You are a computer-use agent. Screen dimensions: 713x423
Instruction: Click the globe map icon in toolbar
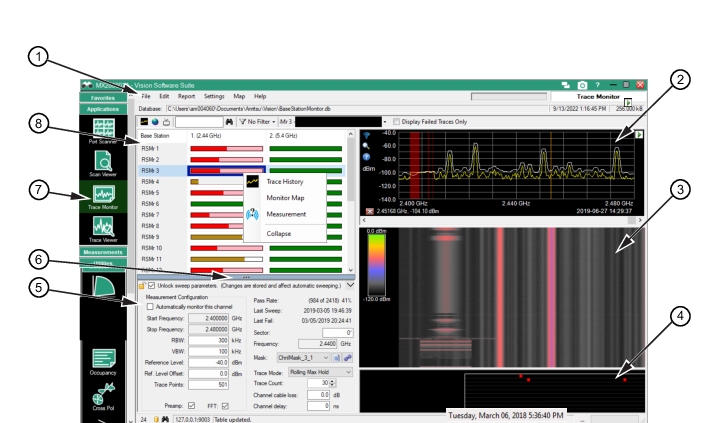156,121
